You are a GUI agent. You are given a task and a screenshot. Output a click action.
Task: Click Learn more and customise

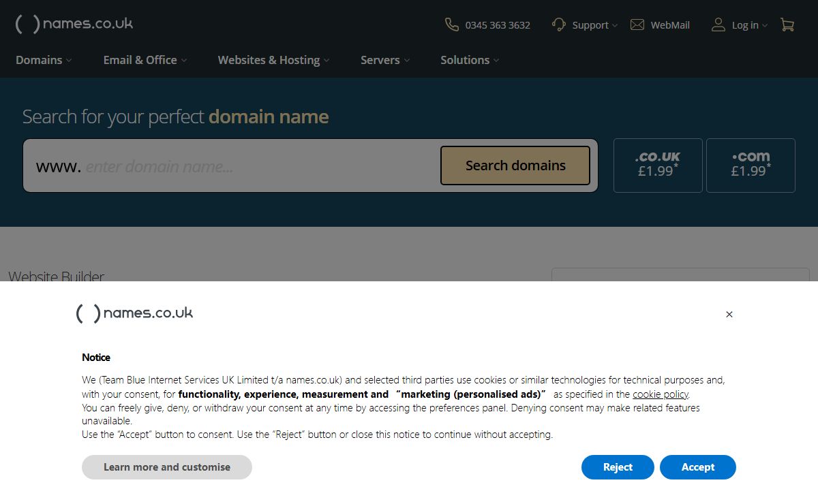coord(167,467)
